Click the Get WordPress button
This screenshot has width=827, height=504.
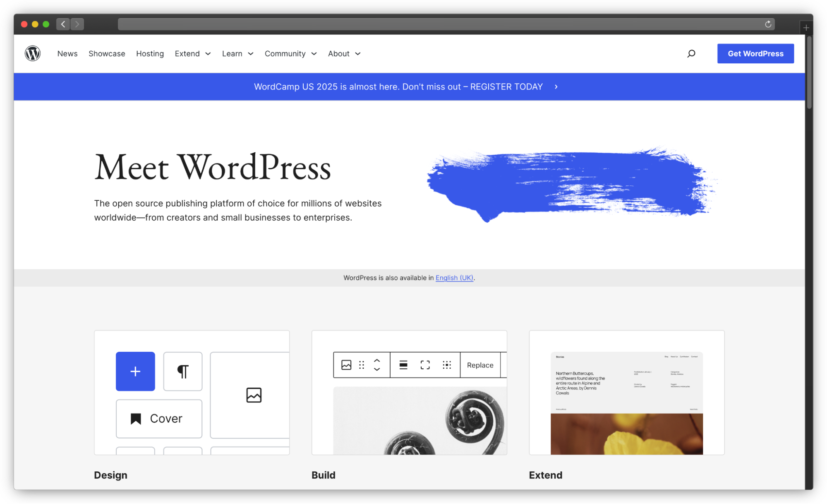pos(755,53)
